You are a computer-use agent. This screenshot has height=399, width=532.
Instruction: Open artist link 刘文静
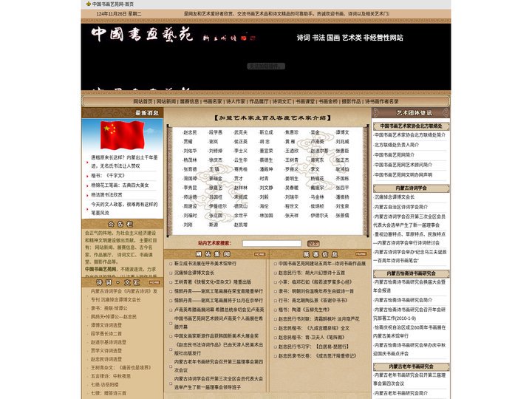click(266, 188)
